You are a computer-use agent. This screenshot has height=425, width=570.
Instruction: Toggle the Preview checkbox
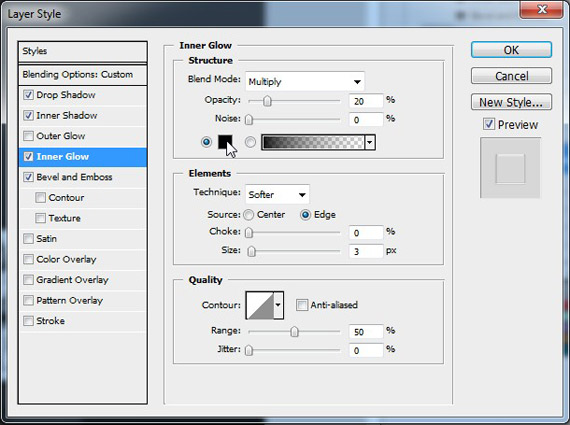(489, 124)
